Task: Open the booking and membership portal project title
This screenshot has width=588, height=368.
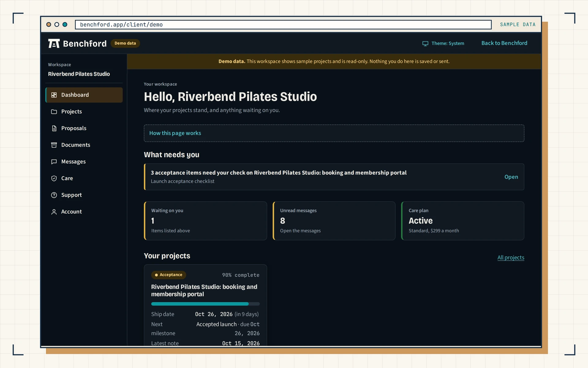Action: (x=204, y=290)
